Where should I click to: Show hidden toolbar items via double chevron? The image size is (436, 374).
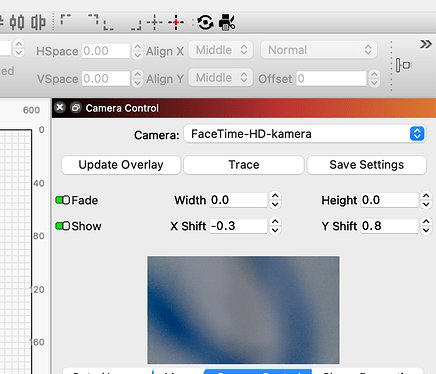point(426,44)
